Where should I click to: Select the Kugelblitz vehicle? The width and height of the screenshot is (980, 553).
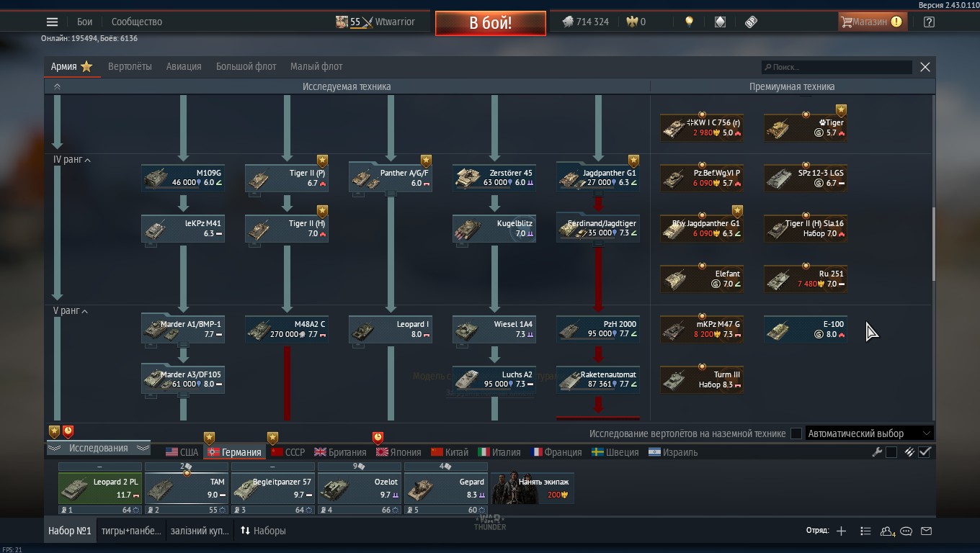coord(494,228)
